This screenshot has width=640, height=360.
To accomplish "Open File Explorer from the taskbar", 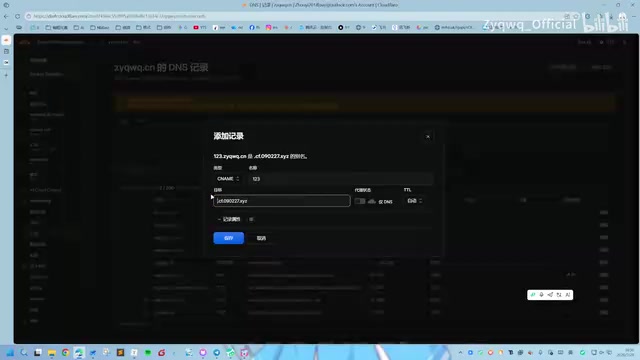I will pyautogui.click(x=51, y=353).
